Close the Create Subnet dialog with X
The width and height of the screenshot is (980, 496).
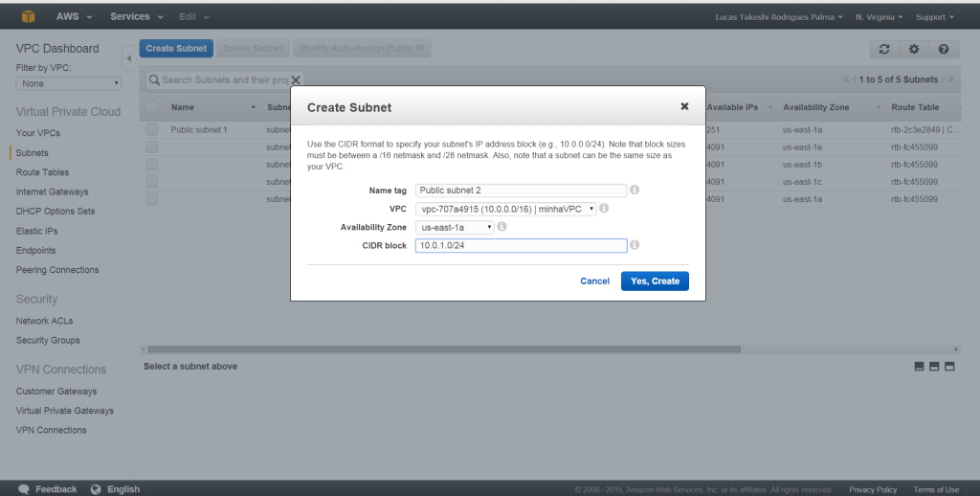684,106
